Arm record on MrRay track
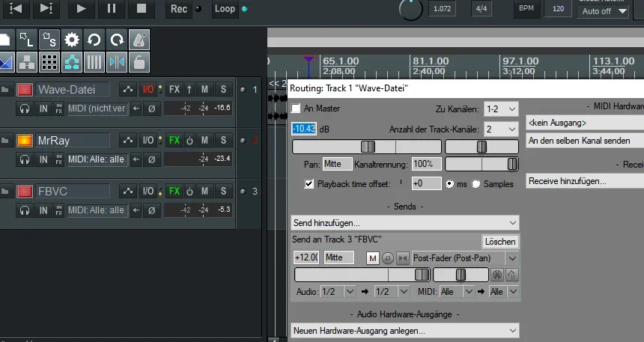The width and height of the screenshot is (644, 342). [x=25, y=141]
